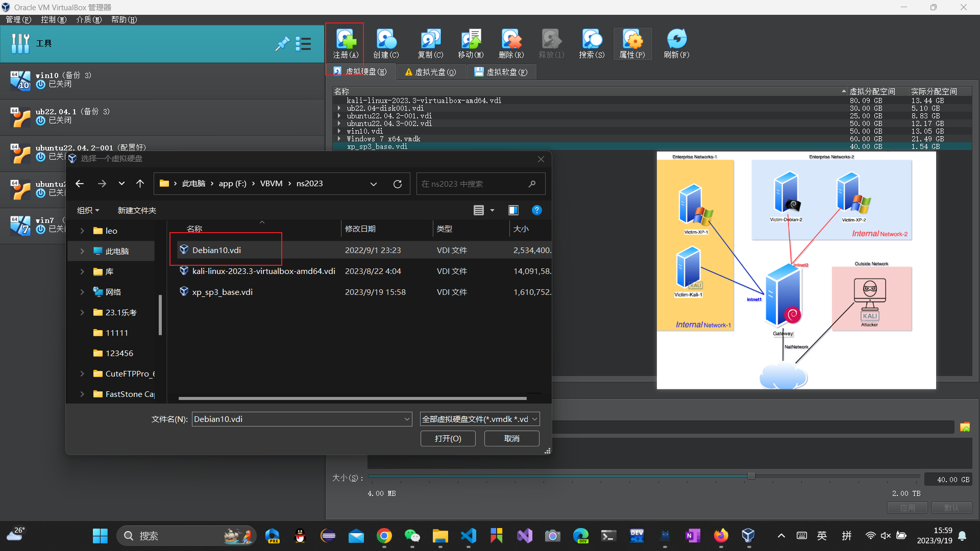
Task: Open WeChat from the taskbar
Action: pos(412,536)
